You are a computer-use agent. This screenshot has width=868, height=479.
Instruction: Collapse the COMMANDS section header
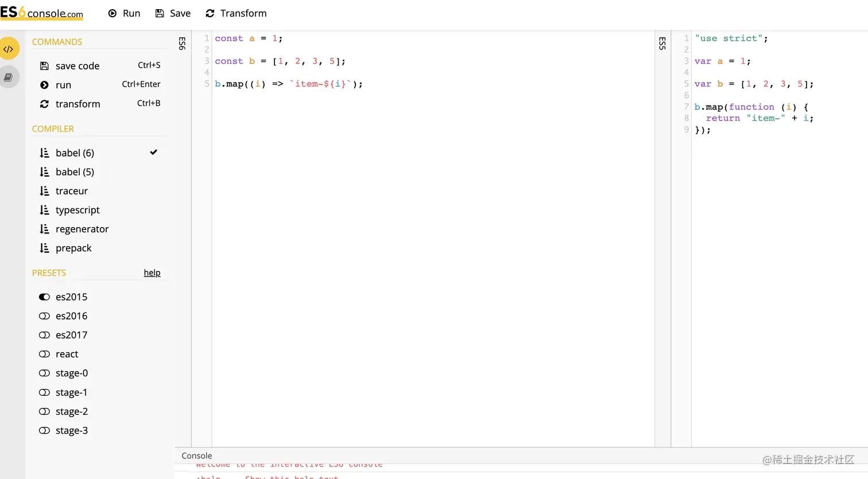(57, 41)
